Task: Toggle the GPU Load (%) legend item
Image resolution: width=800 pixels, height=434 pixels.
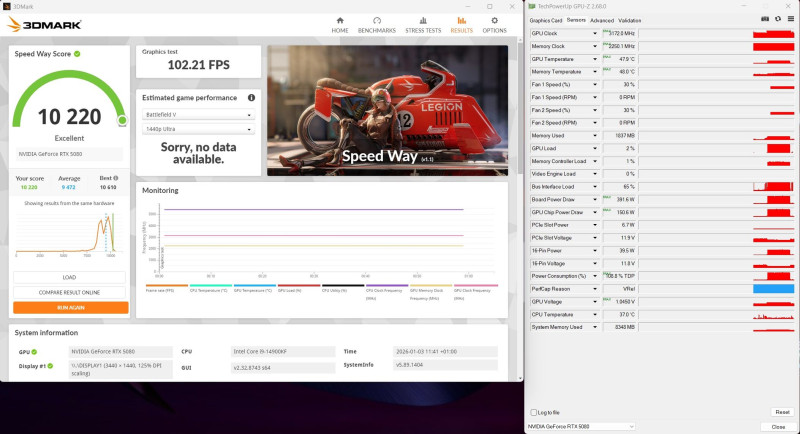Action: click(298, 288)
